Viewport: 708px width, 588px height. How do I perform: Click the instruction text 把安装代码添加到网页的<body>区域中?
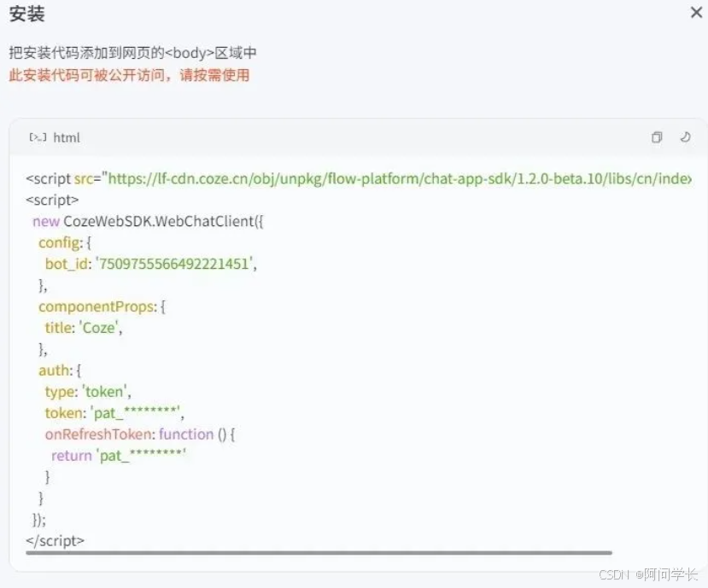[132, 53]
